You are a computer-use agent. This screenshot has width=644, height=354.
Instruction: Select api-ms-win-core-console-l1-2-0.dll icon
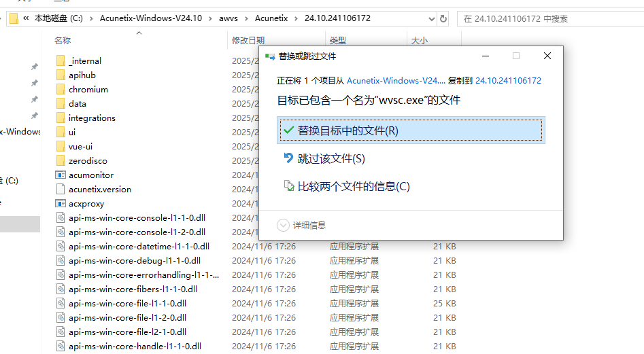(61, 232)
